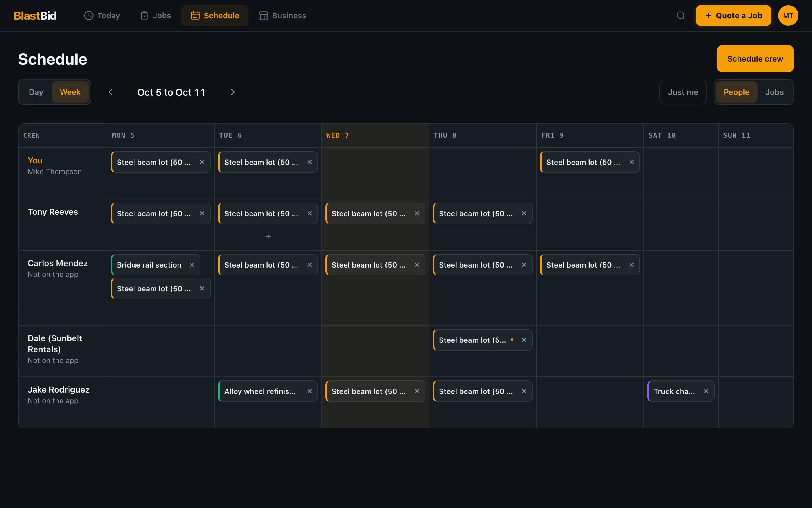Select the Schedule nav tab
812x508 pixels.
[x=215, y=16]
